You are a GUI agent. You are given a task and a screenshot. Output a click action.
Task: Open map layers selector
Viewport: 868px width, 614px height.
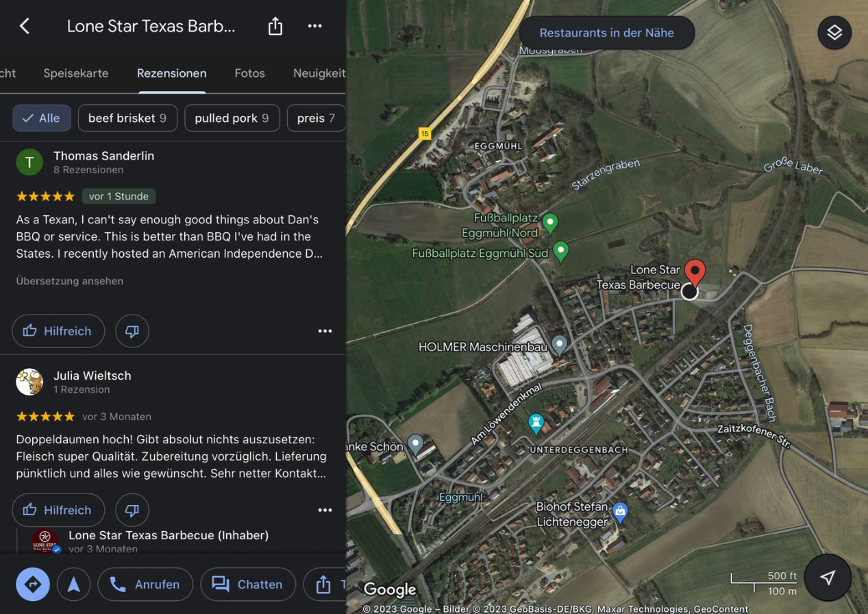pyautogui.click(x=834, y=32)
